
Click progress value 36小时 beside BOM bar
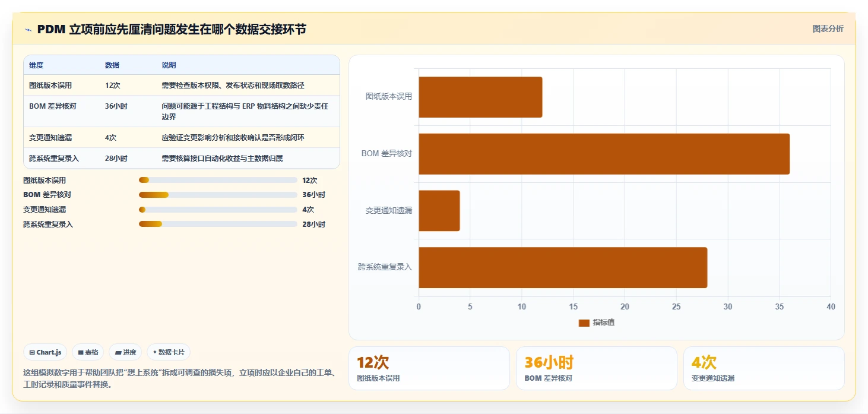[313, 195]
